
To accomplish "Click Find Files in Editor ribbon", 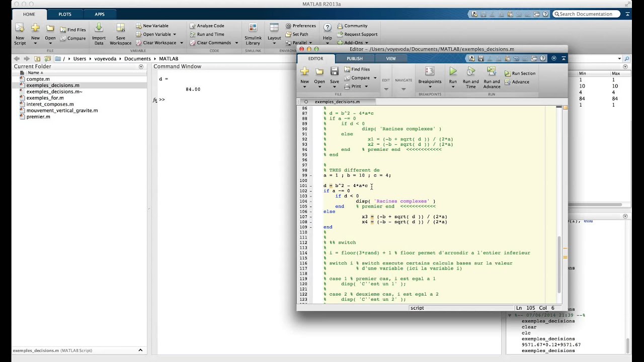I will pos(357,69).
